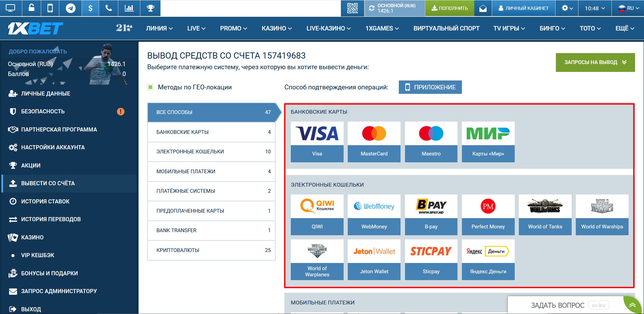Choose Sticpay payment option
Image resolution: width=644 pixels, height=314 pixels.
(431, 260)
